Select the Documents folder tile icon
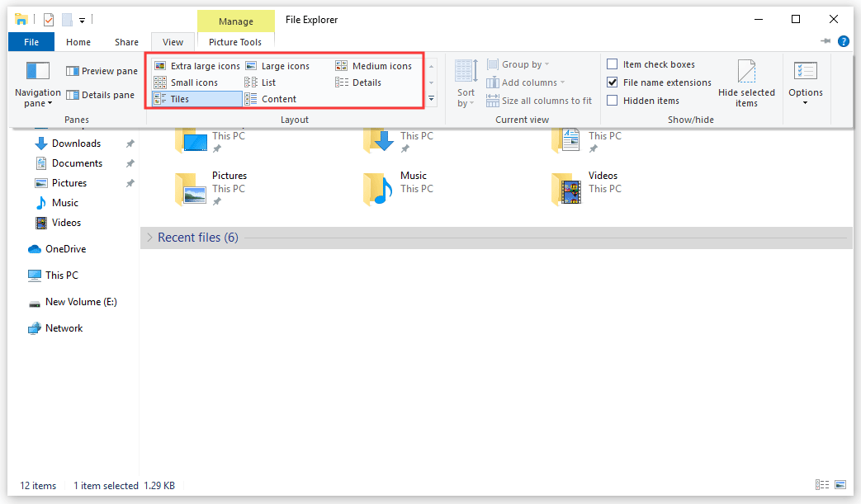This screenshot has height=504, width=861. [566, 140]
